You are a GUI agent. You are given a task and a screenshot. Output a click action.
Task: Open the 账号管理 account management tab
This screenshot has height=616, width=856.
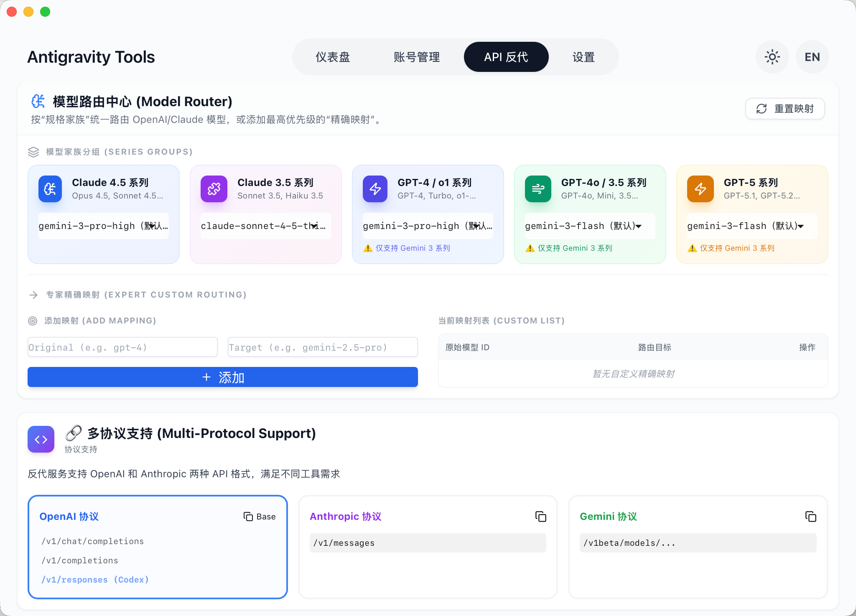pyautogui.click(x=416, y=57)
